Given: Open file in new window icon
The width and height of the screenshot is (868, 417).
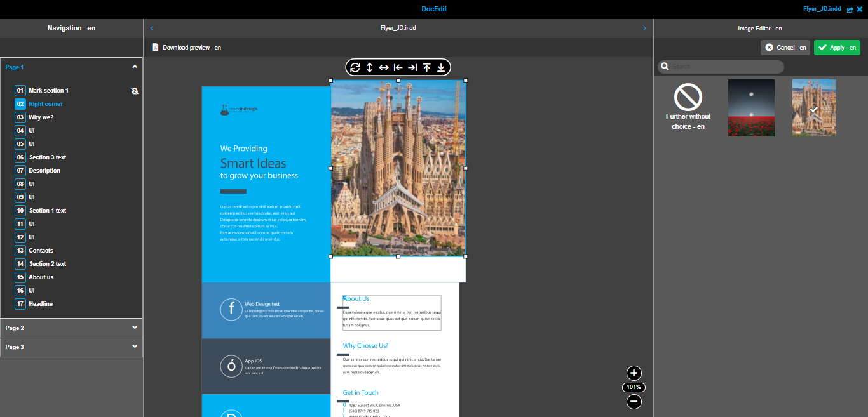Looking at the screenshot, I should (x=850, y=10).
